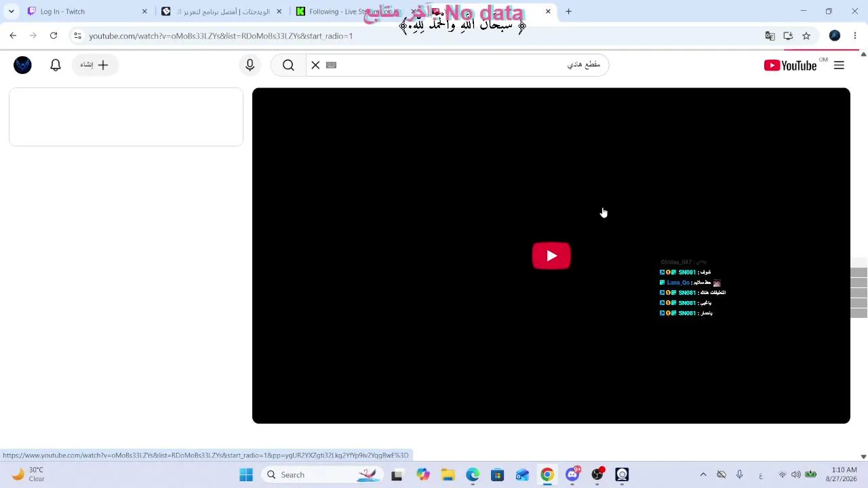The height and width of the screenshot is (488, 868).
Task: Open Microsoft Edge from the taskbar
Action: click(473, 475)
